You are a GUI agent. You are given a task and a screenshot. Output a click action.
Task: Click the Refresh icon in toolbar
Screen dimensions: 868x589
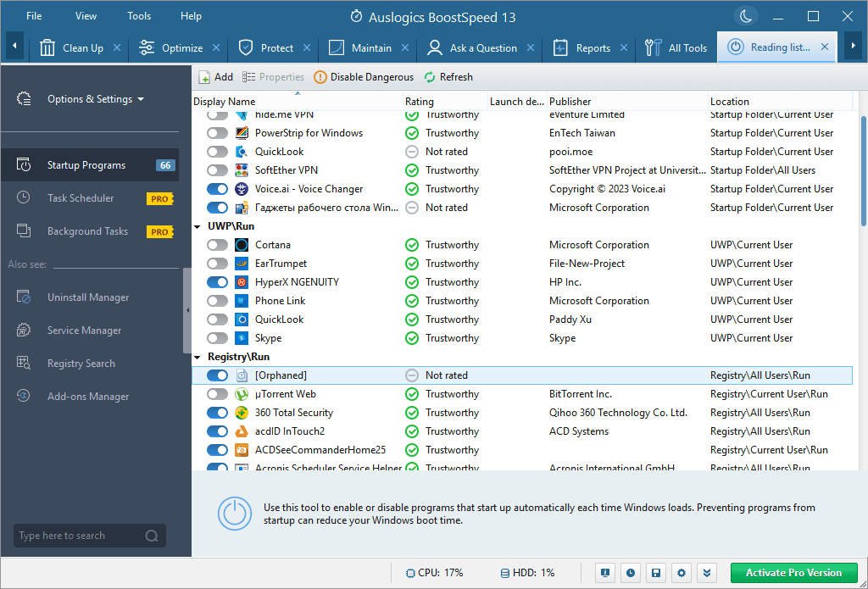tap(430, 77)
